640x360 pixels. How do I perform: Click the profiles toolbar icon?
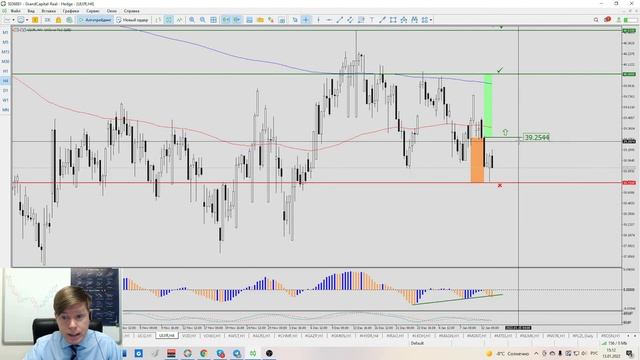pyautogui.click(x=20, y=20)
